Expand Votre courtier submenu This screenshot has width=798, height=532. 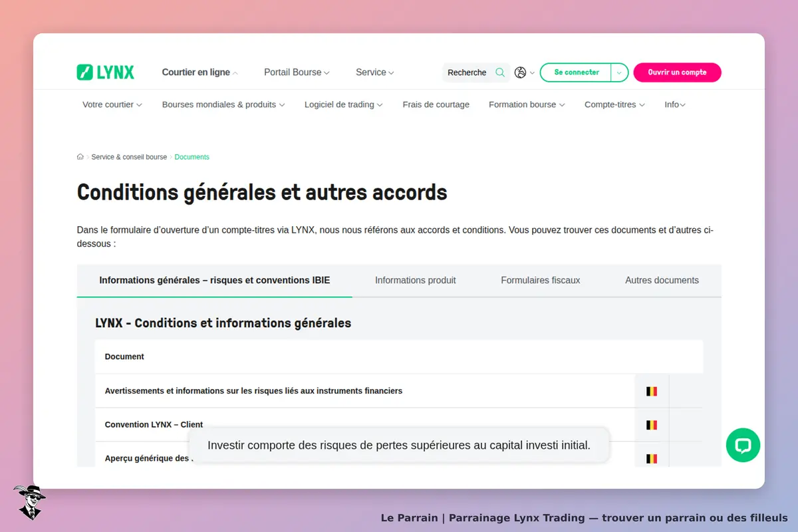coord(112,104)
